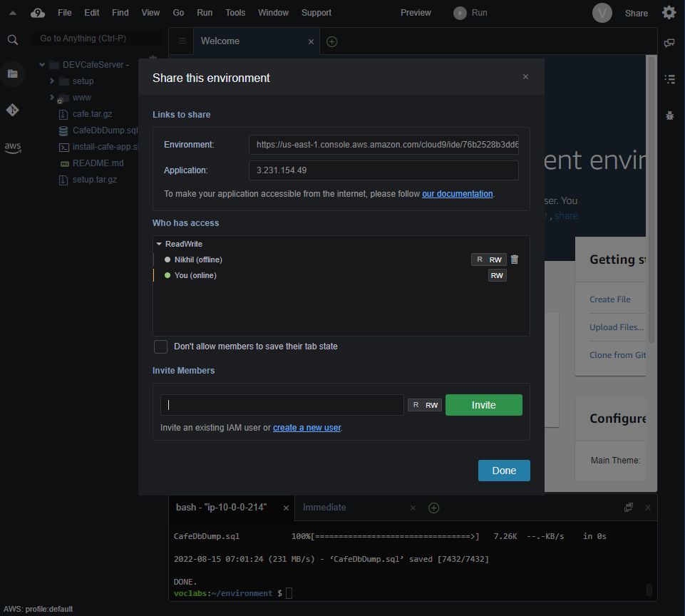Image resolution: width=685 pixels, height=616 pixels.
Task: Delete Nikhil's access with trash icon
Action: click(515, 260)
